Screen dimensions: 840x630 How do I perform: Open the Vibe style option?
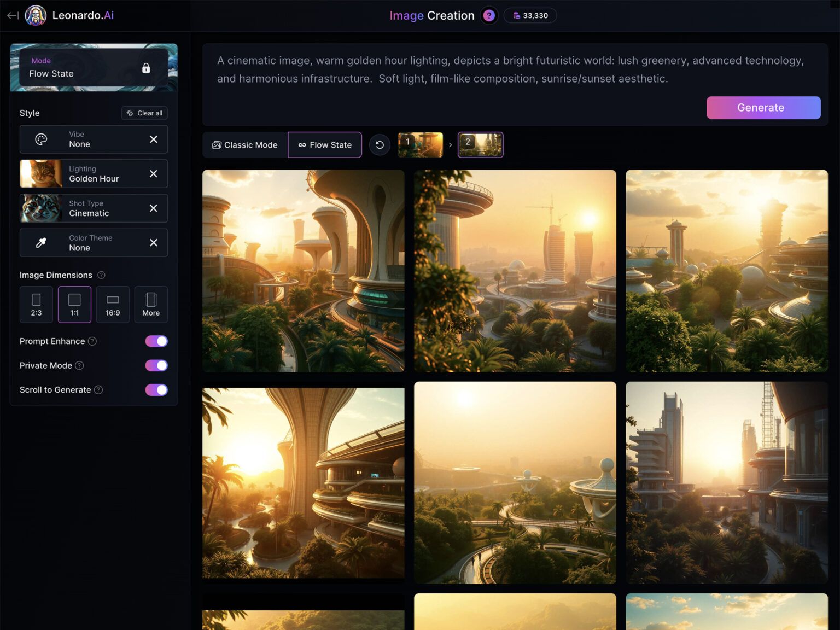(94, 139)
